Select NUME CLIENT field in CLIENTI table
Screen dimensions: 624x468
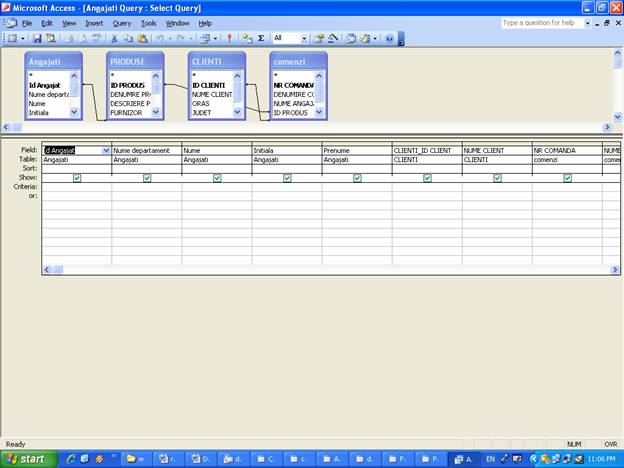click(x=212, y=94)
